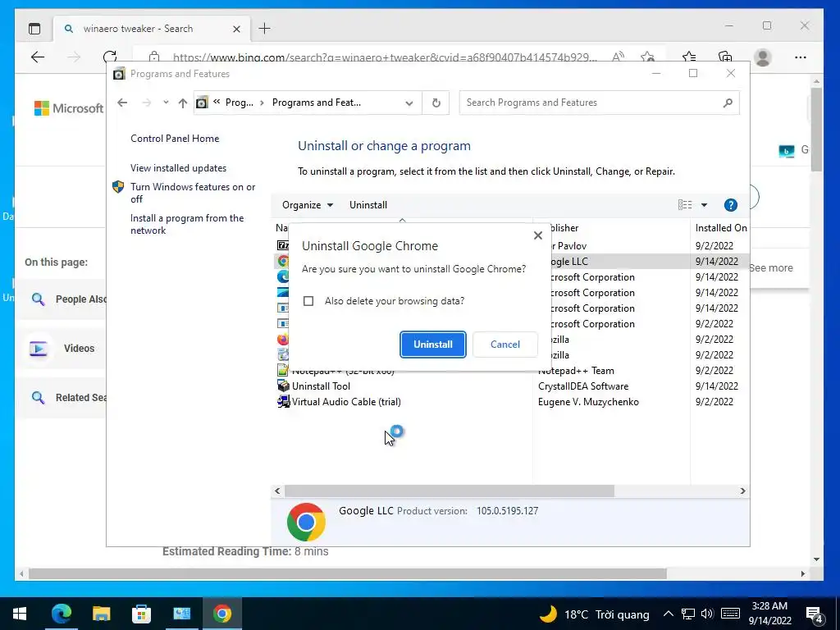Open Install a program from the network

[x=187, y=225]
